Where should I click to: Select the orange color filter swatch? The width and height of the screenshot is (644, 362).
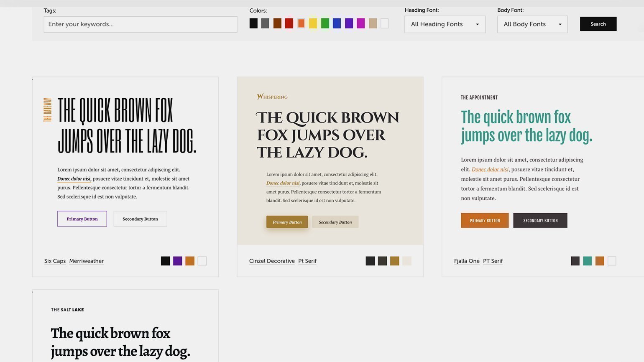pos(301,23)
